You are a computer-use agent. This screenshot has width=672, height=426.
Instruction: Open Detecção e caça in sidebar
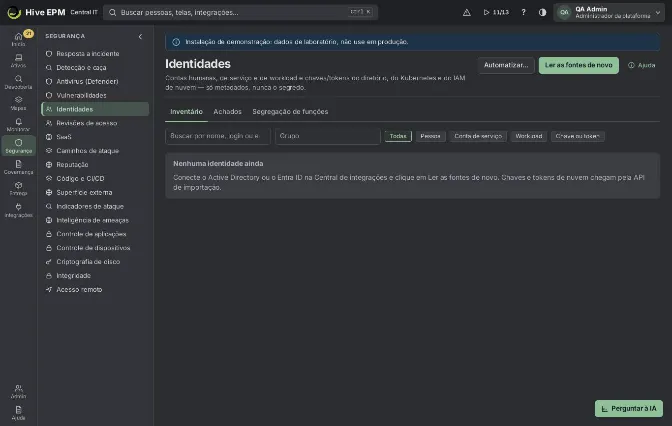[95, 67]
